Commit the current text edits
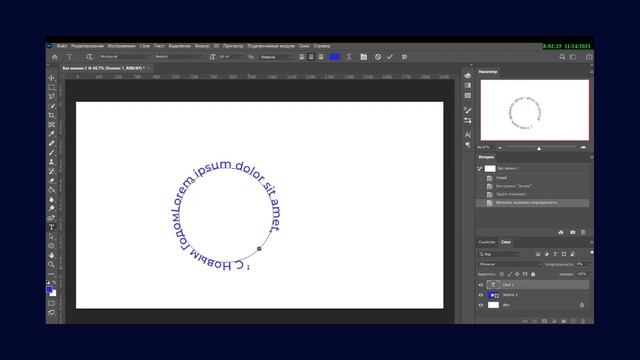Viewport: 640px width, 360px height. click(390, 57)
